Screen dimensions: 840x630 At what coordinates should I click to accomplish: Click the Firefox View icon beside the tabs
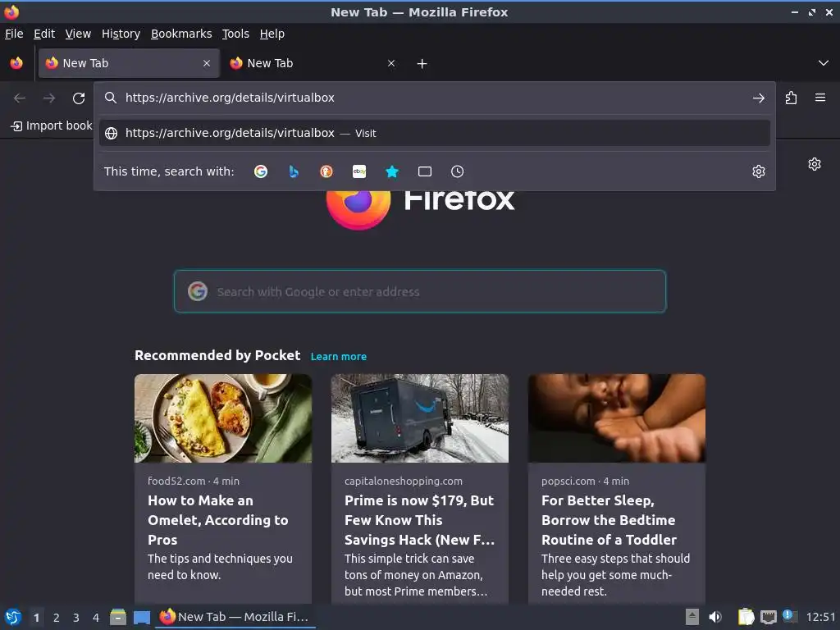(x=16, y=63)
